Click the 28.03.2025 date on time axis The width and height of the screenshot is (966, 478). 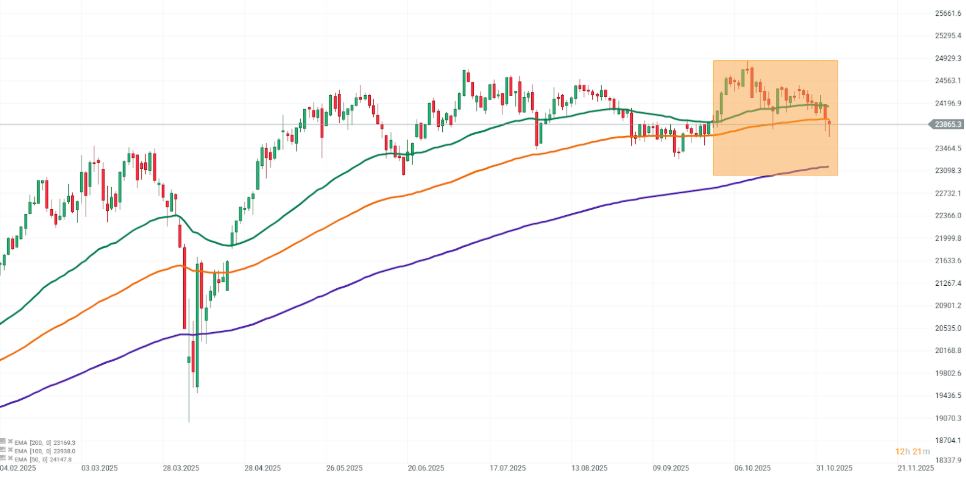tap(180, 467)
